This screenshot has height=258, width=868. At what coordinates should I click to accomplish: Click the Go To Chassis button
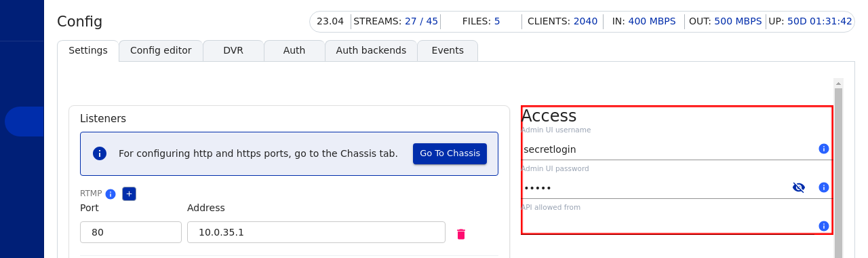coord(450,153)
